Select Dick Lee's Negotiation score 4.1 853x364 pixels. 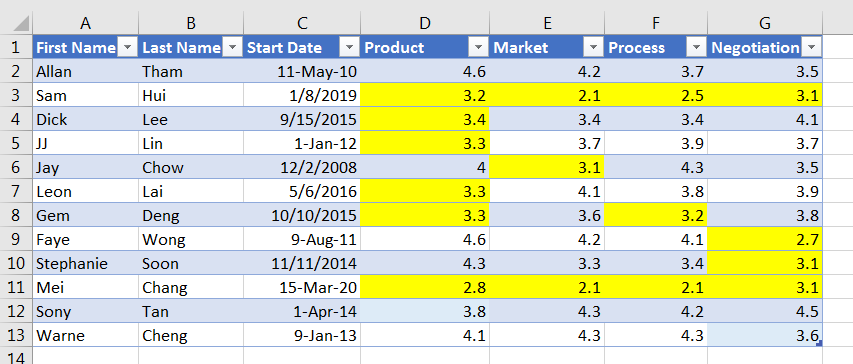pos(765,119)
